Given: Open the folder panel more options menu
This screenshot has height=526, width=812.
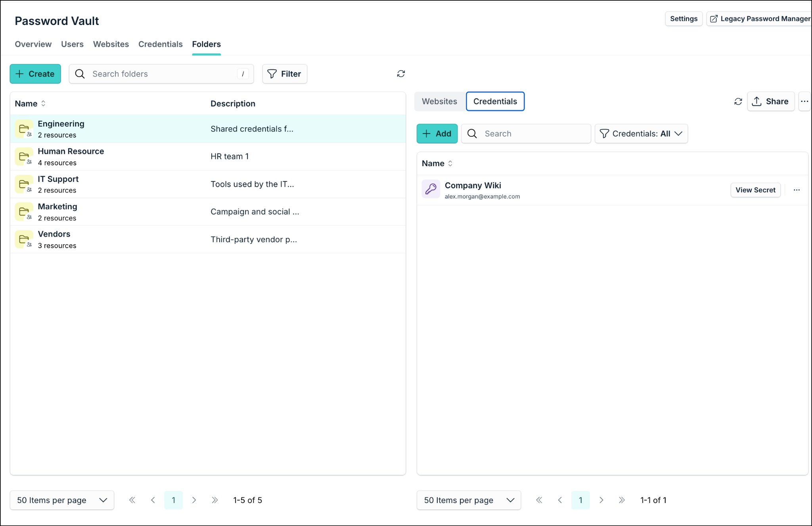Looking at the screenshot, I should point(804,101).
